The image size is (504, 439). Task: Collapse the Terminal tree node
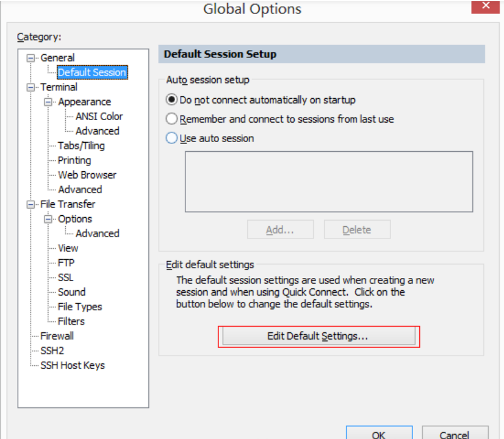tap(31, 87)
